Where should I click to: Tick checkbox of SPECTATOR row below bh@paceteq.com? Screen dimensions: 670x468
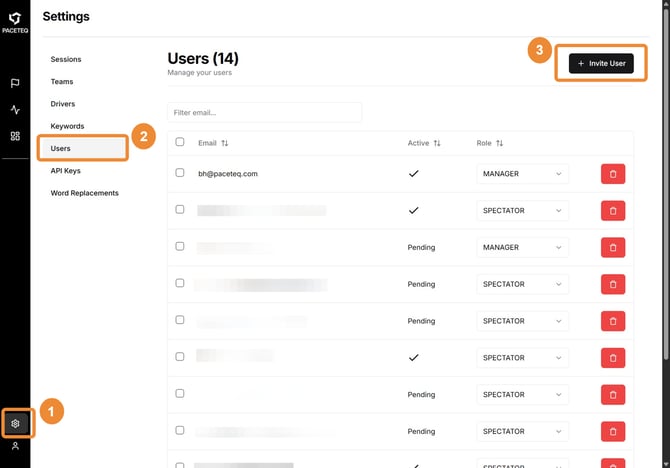(x=180, y=209)
